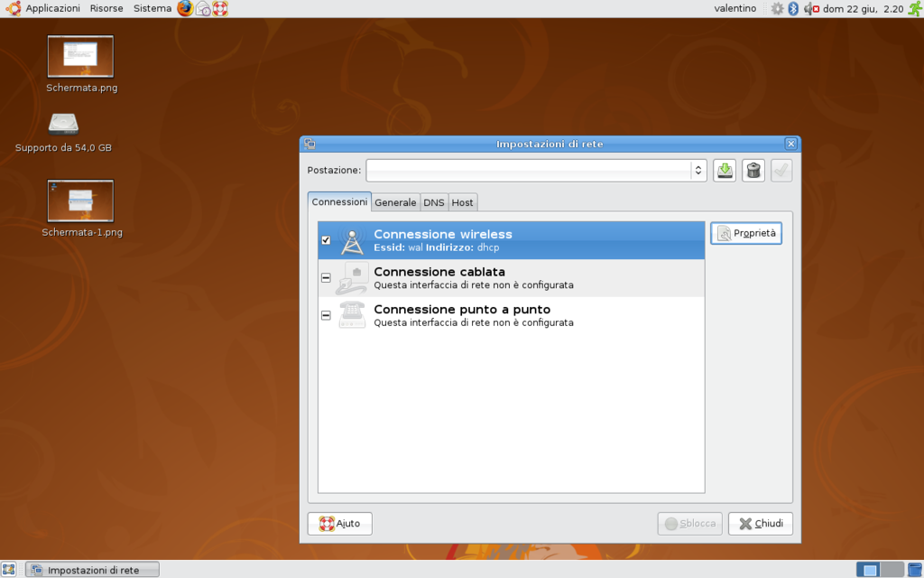Click the Proprietà button
This screenshot has height=578, width=924.
pyautogui.click(x=746, y=233)
